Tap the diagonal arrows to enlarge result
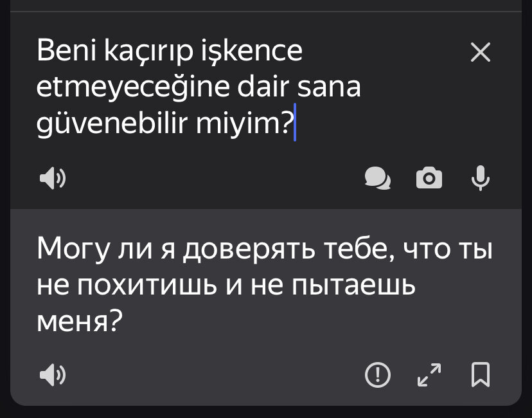The width and height of the screenshot is (532, 418). (429, 375)
